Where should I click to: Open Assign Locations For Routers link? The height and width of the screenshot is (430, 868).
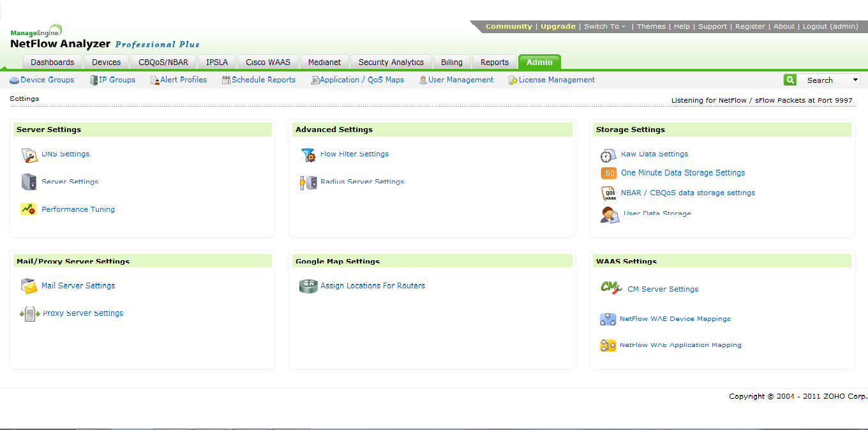click(x=373, y=286)
